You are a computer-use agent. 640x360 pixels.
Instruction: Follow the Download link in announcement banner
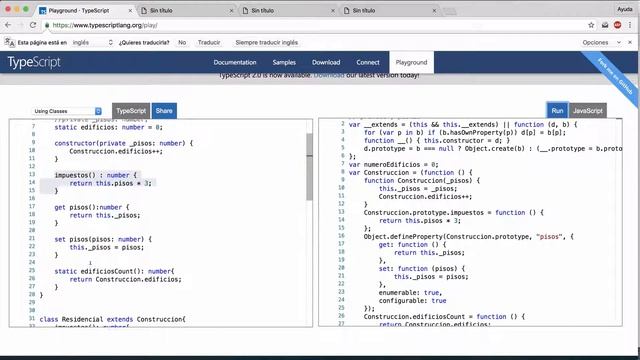pos(329,76)
